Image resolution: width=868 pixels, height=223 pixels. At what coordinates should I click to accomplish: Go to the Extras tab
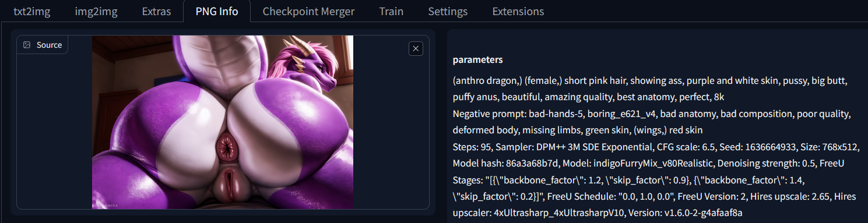click(156, 11)
